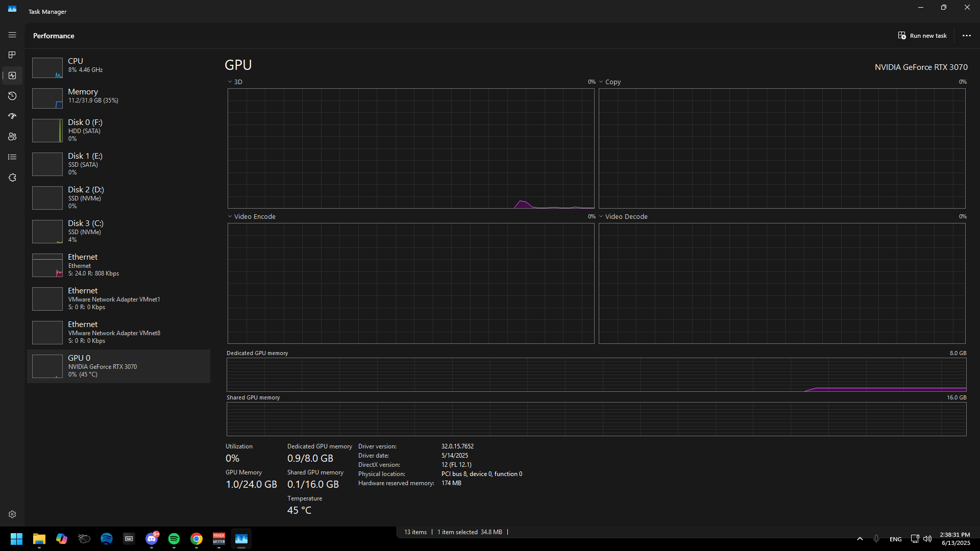The width and height of the screenshot is (980, 551).
Task: Click the three-dot more options button
Action: click(966, 36)
